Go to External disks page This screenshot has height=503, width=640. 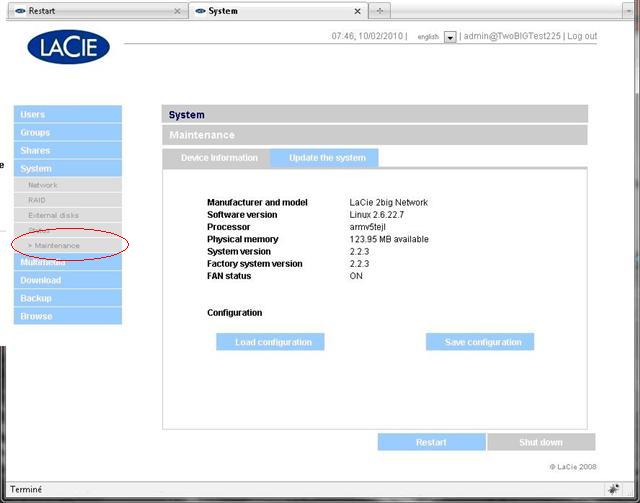pos(53,215)
